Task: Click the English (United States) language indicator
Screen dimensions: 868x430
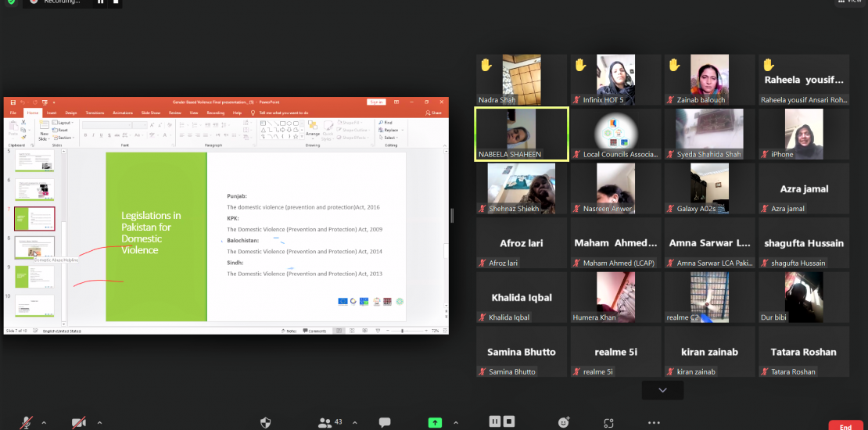Action: (x=63, y=331)
